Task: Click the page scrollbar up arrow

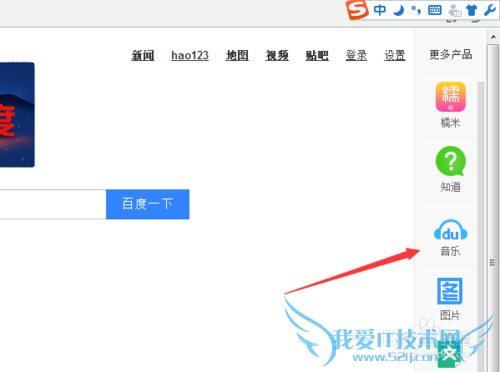Action: [x=493, y=36]
